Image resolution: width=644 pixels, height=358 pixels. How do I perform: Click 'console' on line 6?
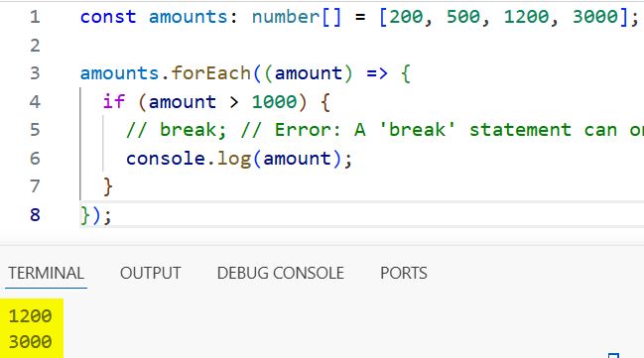(x=166, y=159)
